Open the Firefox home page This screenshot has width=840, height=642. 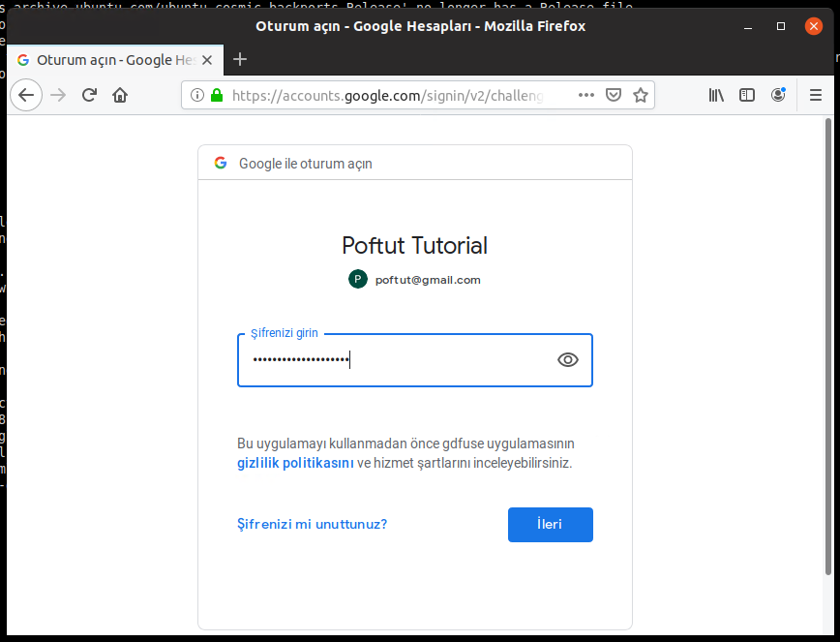(x=120, y=96)
